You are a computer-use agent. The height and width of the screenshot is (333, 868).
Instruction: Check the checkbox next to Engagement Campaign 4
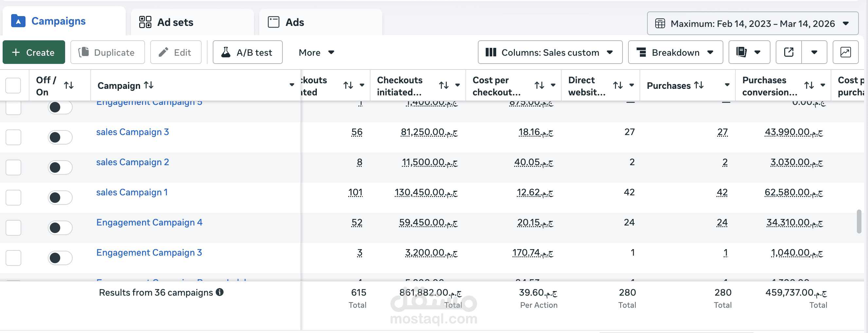coord(13,227)
